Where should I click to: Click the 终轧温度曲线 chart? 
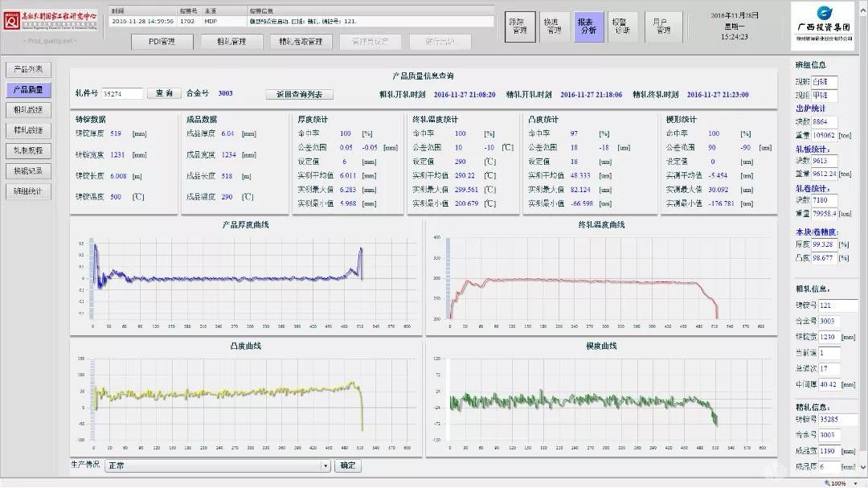point(601,277)
